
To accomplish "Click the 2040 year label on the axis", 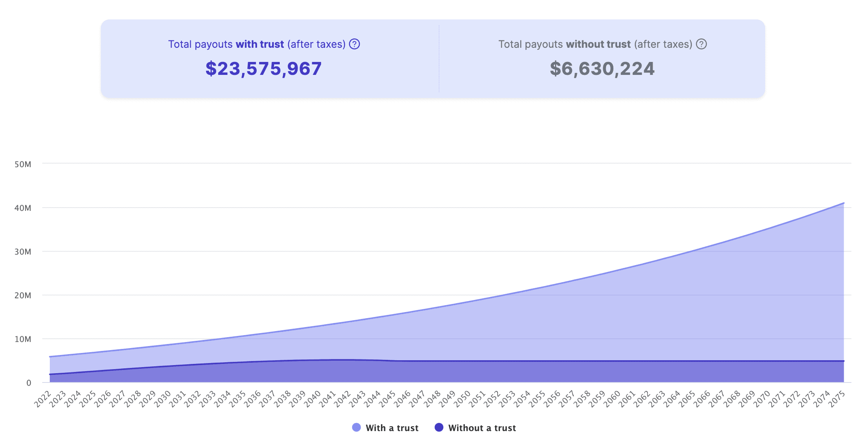I will tap(312, 399).
